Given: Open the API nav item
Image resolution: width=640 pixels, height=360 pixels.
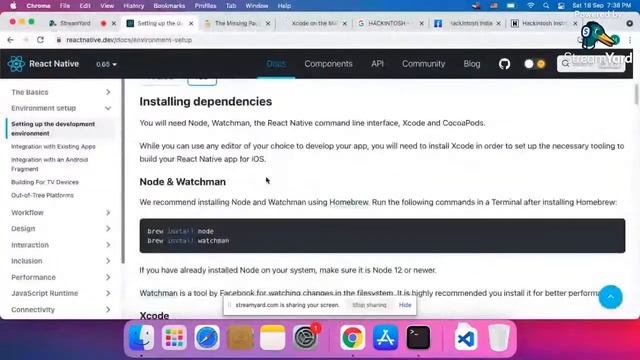Looking at the screenshot, I should point(377,64).
